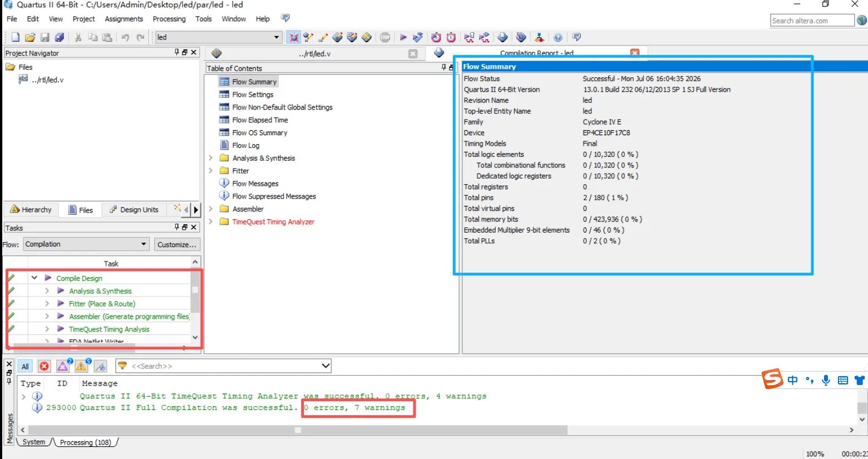
Task: Switch to the Hierarchy tab
Action: tap(31, 210)
